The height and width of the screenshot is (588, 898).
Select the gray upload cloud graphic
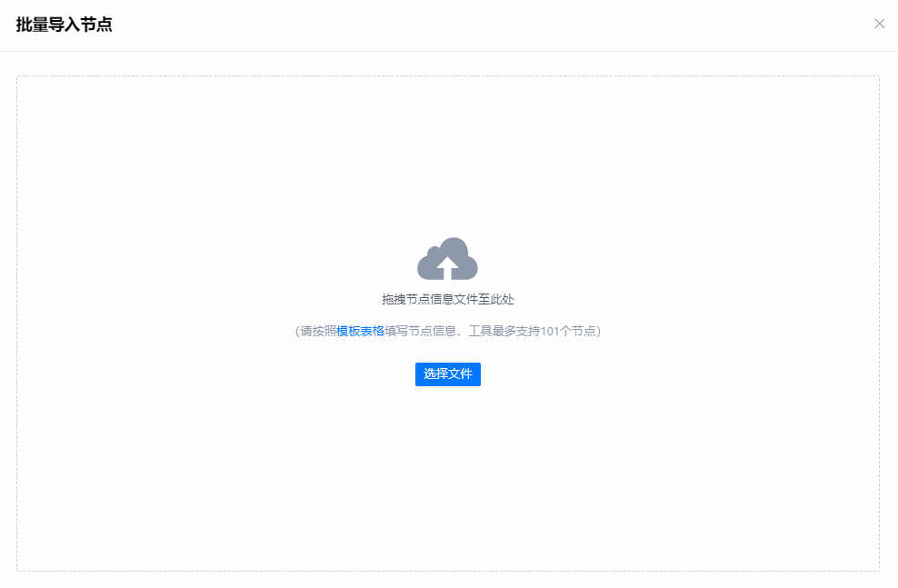click(x=447, y=259)
